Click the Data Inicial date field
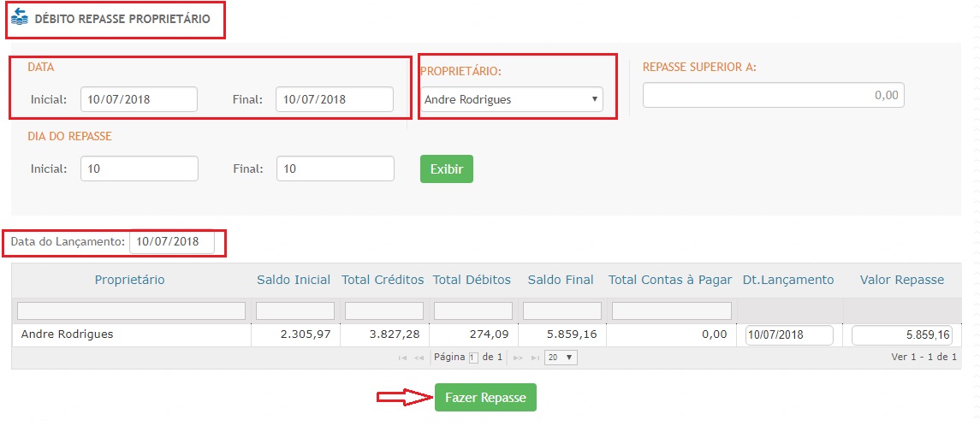Screen dimensions: 980x426 point(139,99)
